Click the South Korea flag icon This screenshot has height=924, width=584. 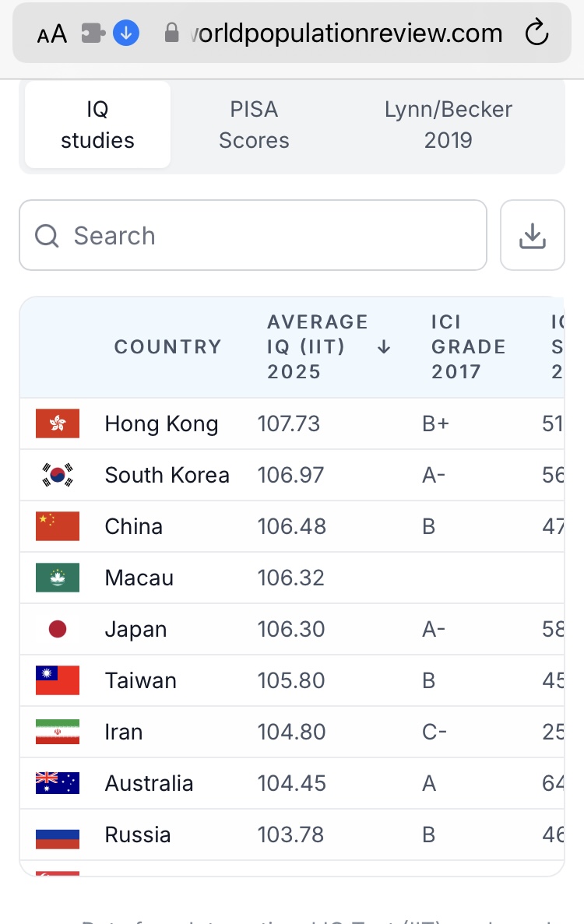click(58, 475)
